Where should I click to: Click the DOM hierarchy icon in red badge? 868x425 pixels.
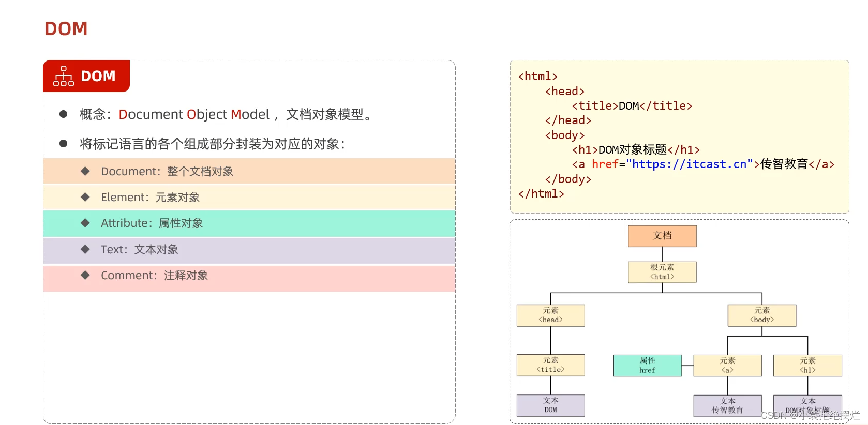(64, 76)
